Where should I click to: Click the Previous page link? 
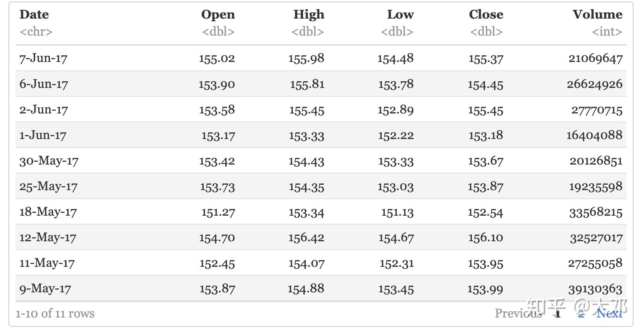point(518,313)
